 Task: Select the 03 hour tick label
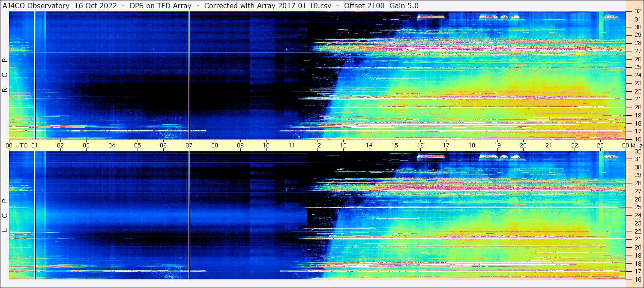[86, 145]
